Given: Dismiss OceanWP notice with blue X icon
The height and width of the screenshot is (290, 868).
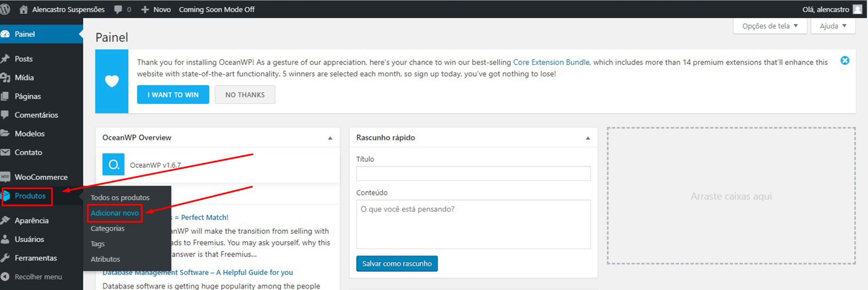Looking at the screenshot, I should (844, 61).
